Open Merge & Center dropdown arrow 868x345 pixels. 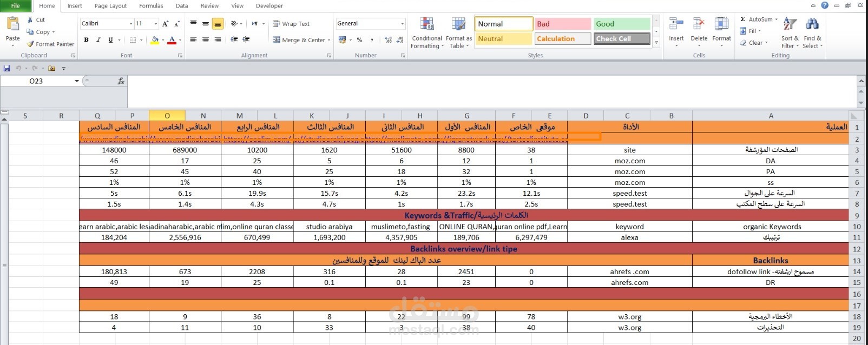[x=329, y=40]
